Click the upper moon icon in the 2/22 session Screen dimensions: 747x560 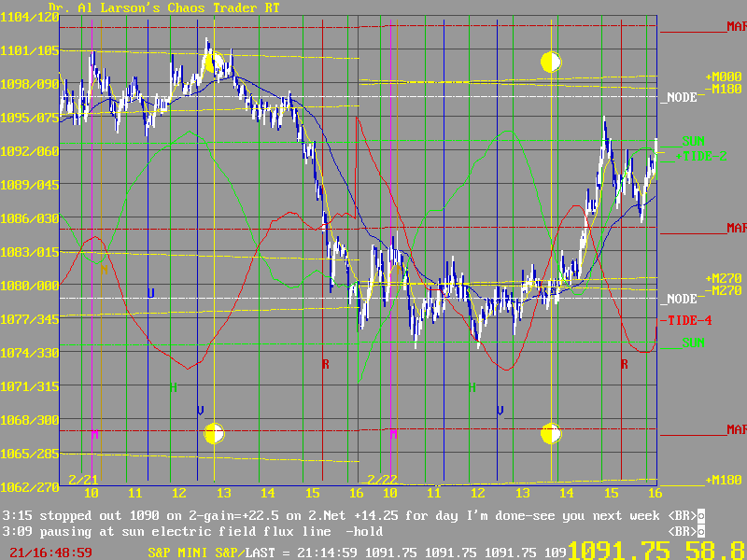(551, 63)
